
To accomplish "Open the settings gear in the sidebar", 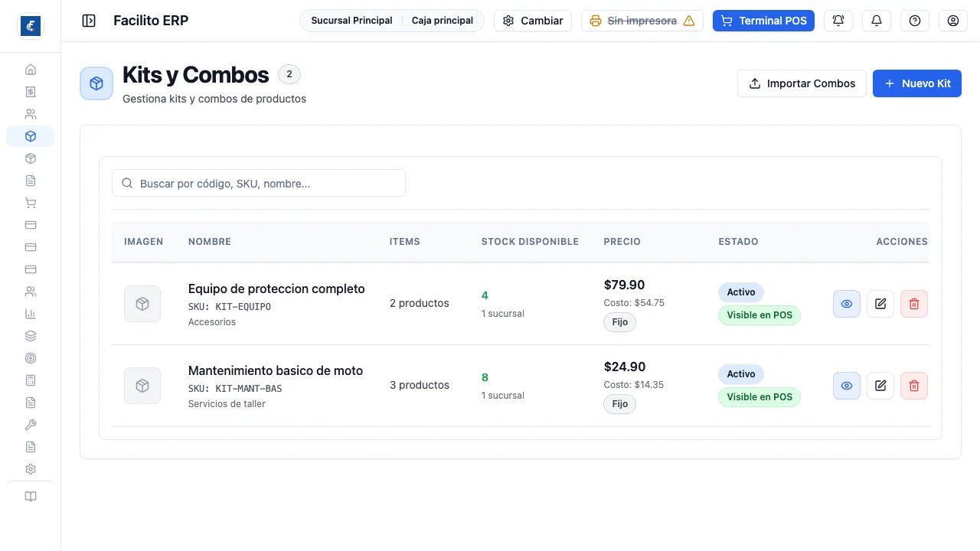I will [31, 469].
